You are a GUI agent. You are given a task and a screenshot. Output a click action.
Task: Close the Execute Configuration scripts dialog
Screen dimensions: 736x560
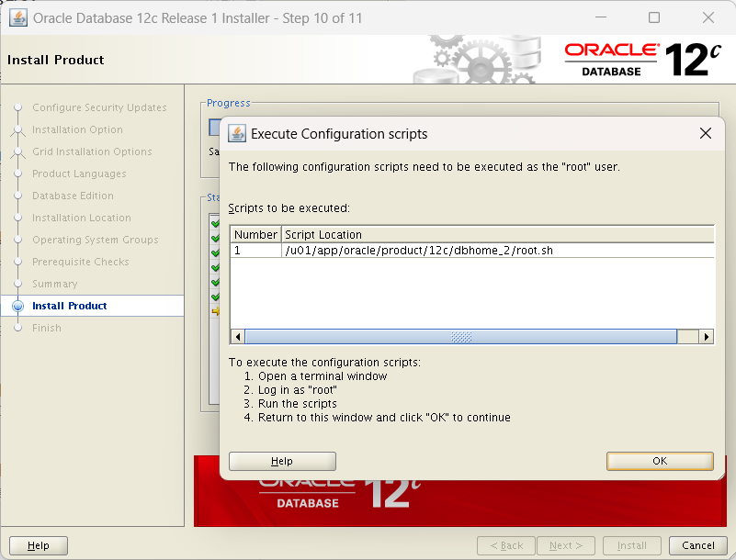point(705,134)
